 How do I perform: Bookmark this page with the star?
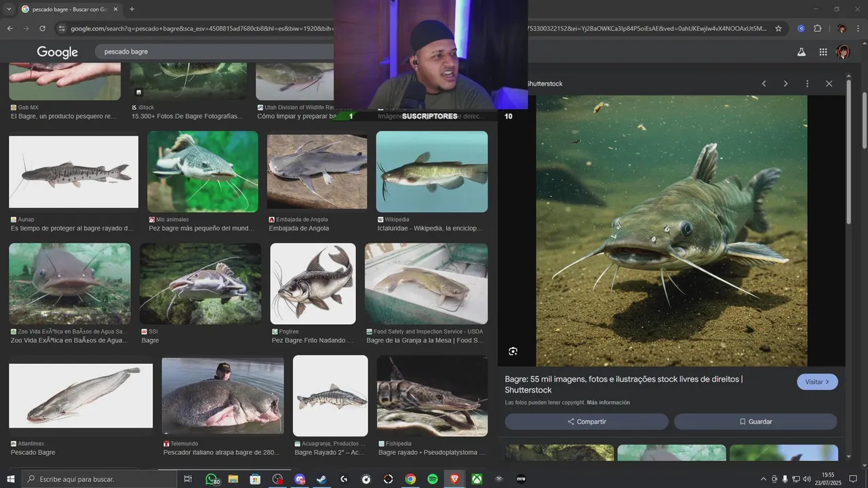pyautogui.click(x=778, y=28)
